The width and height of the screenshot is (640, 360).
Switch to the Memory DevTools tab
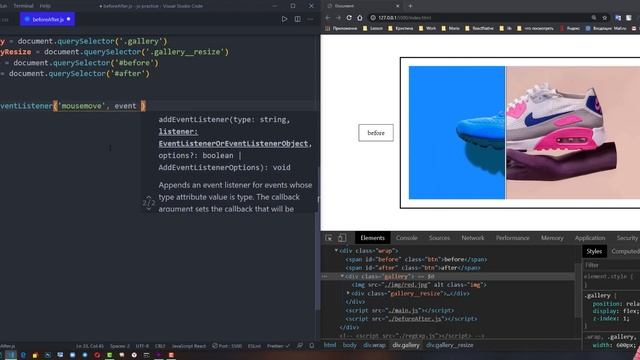[552, 238]
